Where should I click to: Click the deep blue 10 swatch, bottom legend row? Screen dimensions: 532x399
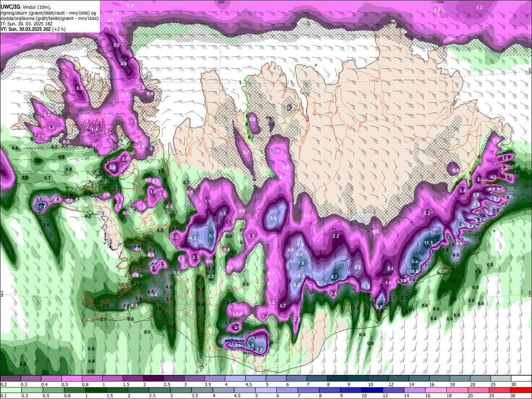[372, 390]
